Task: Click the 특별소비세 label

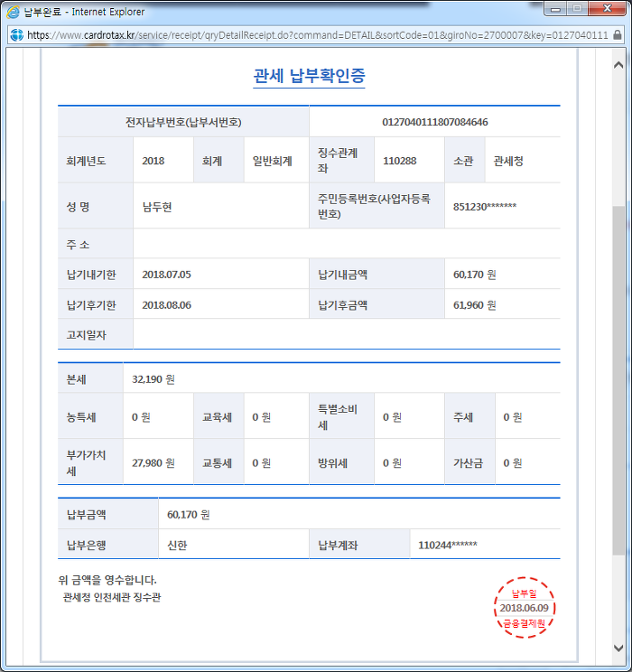Action: tap(338, 417)
